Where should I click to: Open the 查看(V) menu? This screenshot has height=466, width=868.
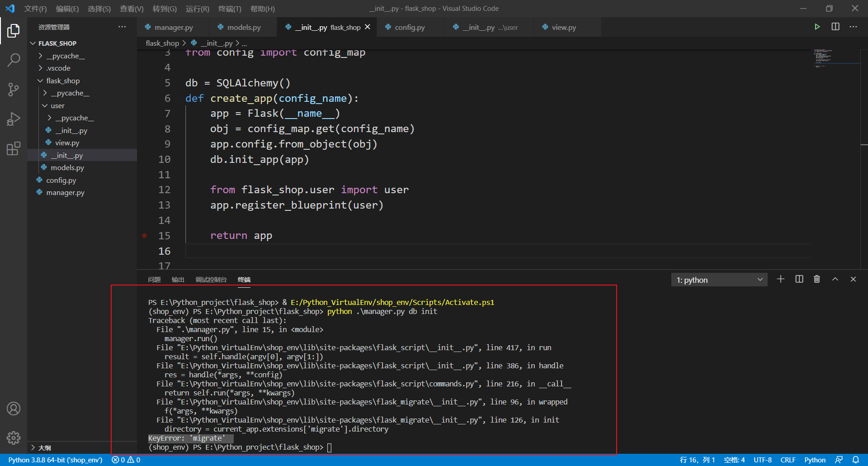pos(132,9)
